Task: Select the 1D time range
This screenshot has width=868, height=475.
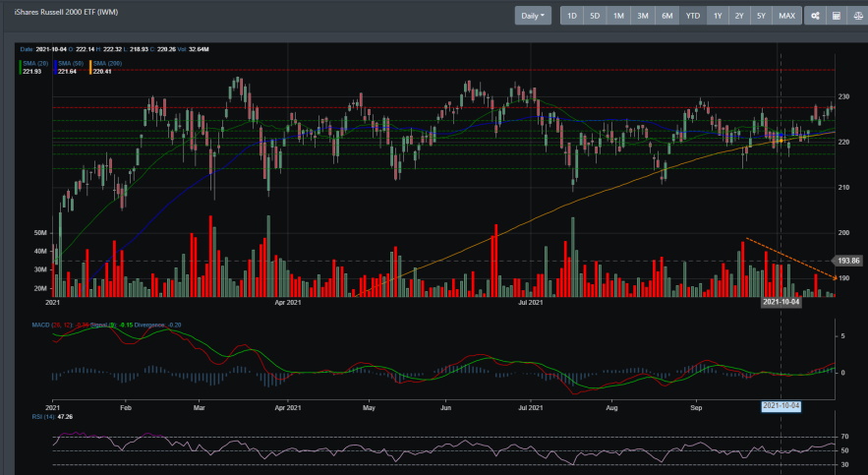Action: tap(572, 16)
